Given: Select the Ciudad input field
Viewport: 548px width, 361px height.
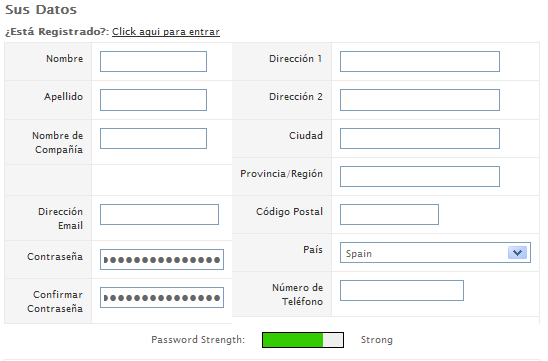Looking at the screenshot, I should pos(420,138).
